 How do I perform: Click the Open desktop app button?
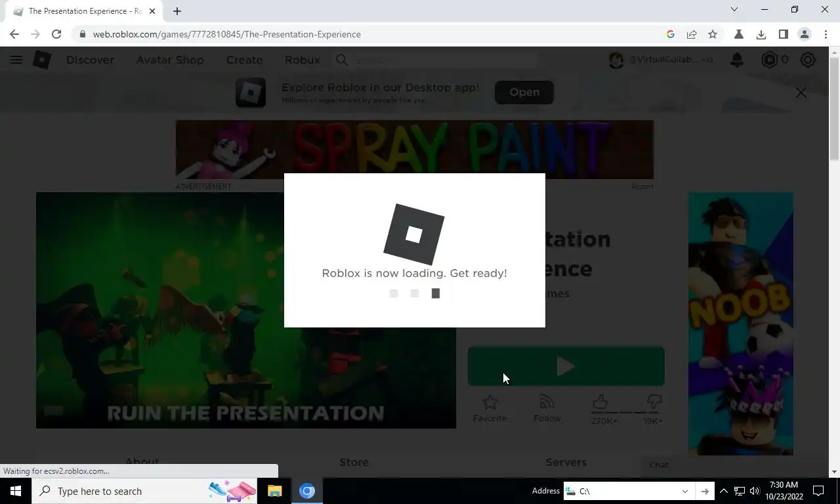(x=524, y=93)
